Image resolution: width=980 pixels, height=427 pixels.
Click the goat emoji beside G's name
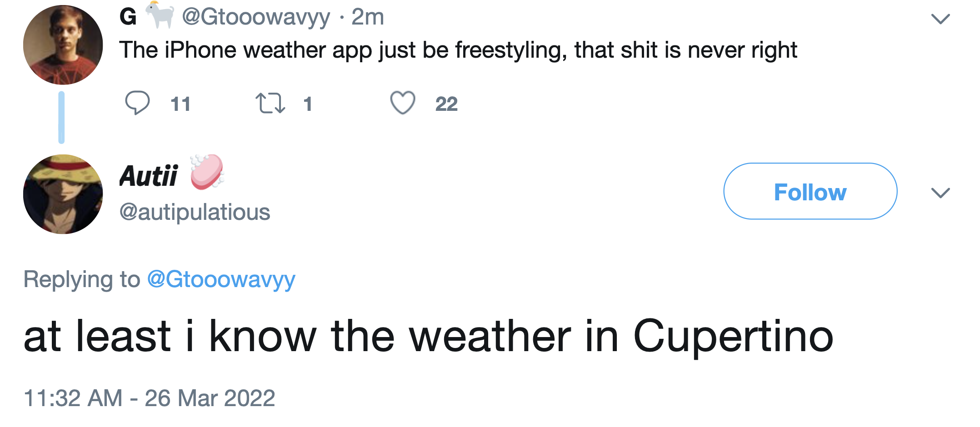[x=160, y=15]
